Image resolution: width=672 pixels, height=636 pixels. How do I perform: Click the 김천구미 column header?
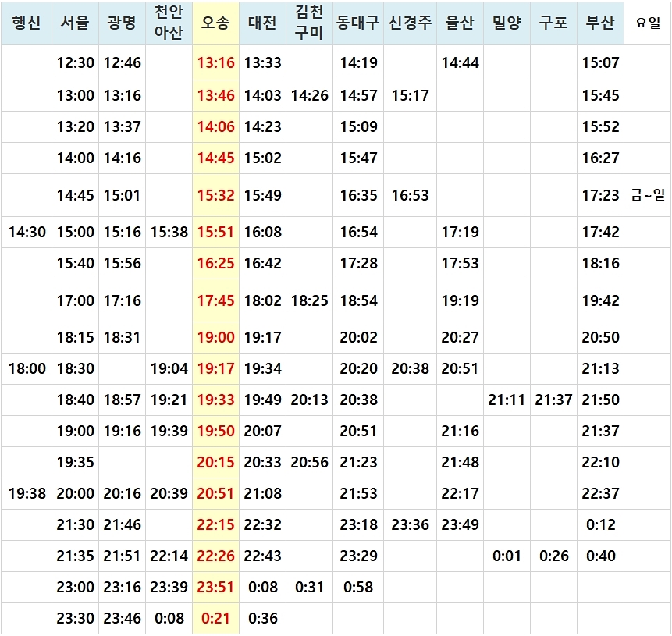pos(309,23)
